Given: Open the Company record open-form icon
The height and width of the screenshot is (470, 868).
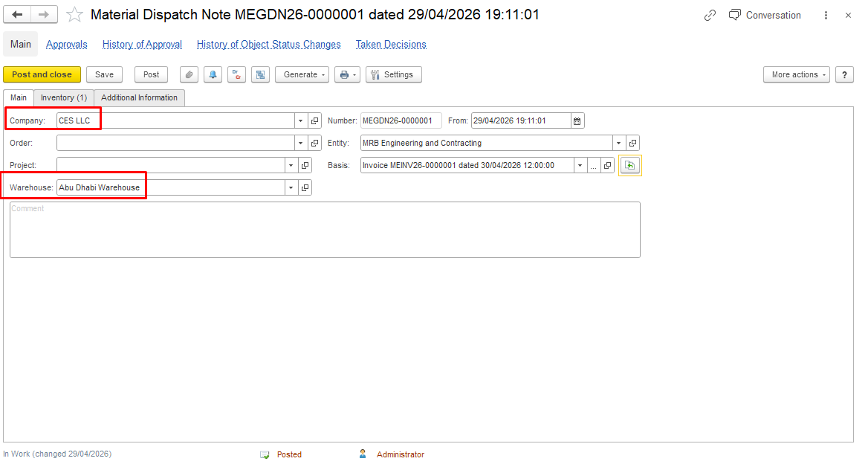Looking at the screenshot, I should pyautogui.click(x=315, y=120).
